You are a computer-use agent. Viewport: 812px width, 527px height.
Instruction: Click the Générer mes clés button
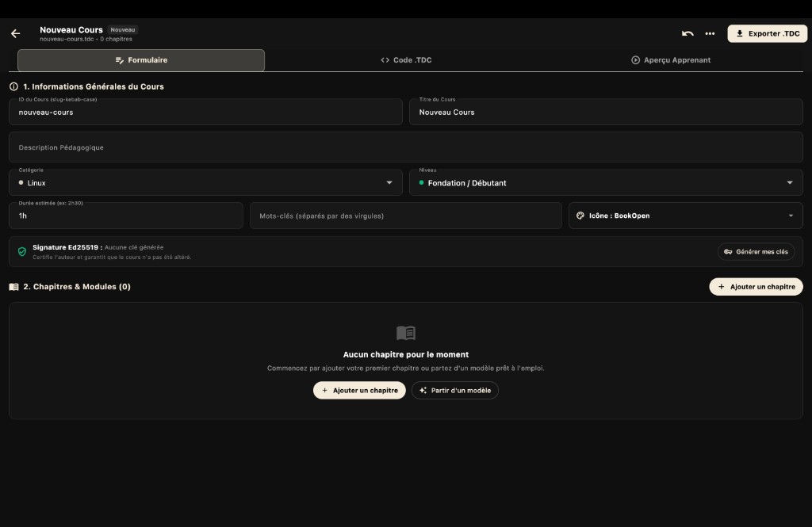756,251
